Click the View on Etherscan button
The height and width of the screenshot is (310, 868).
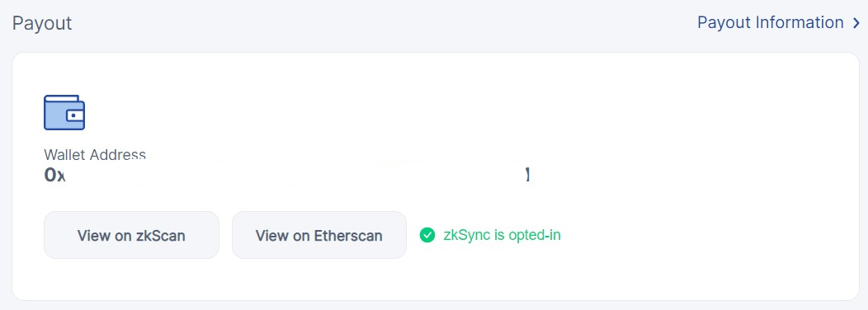pyautogui.click(x=318, y=235)
